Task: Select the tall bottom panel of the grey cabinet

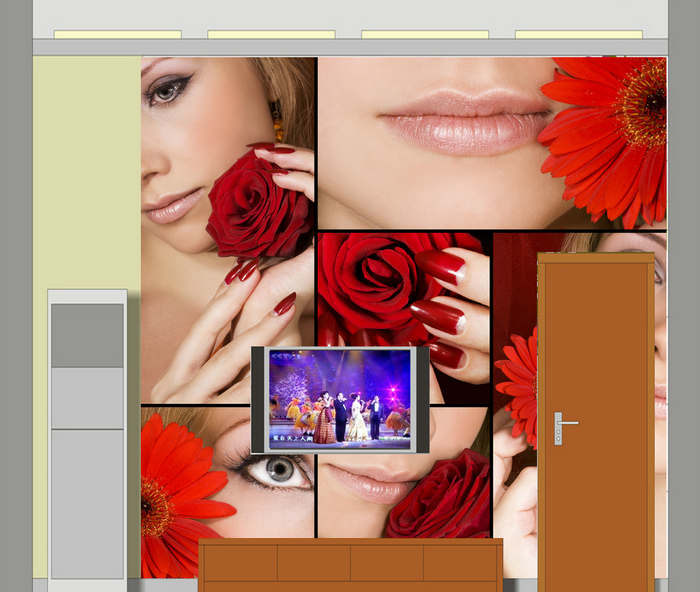Action: click(88, 504)
